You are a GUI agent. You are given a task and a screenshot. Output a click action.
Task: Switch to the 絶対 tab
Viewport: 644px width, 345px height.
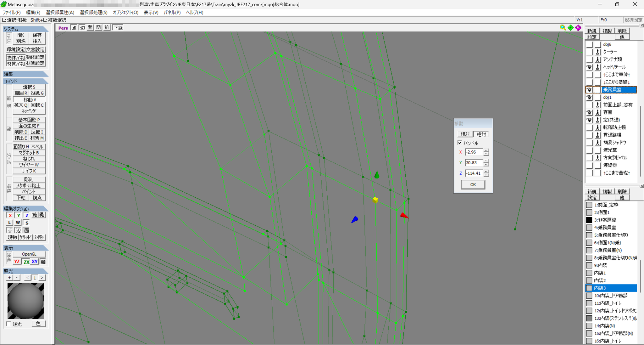(x=481, y=134)
